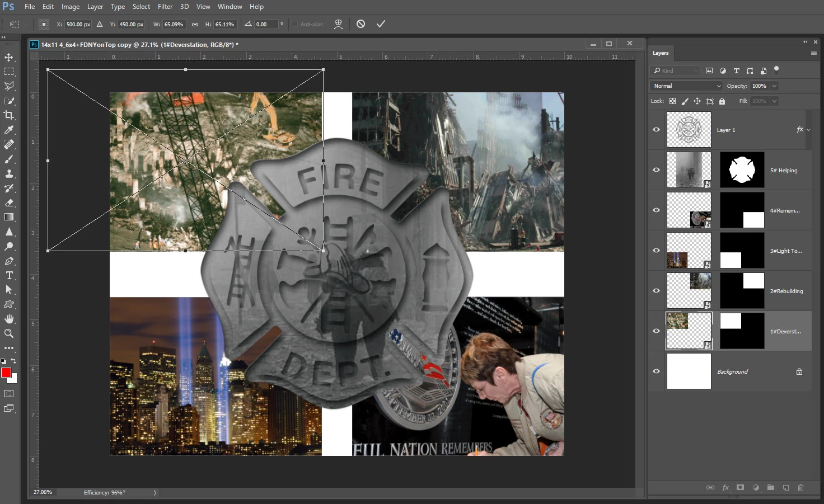Image resolution: width=824 pixels, height=504 pixels.
Task: Swap foreground and background colors
Action: pos(14,361)
